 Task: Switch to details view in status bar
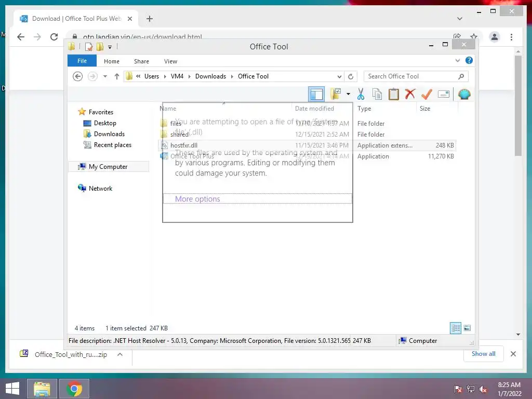455,328
